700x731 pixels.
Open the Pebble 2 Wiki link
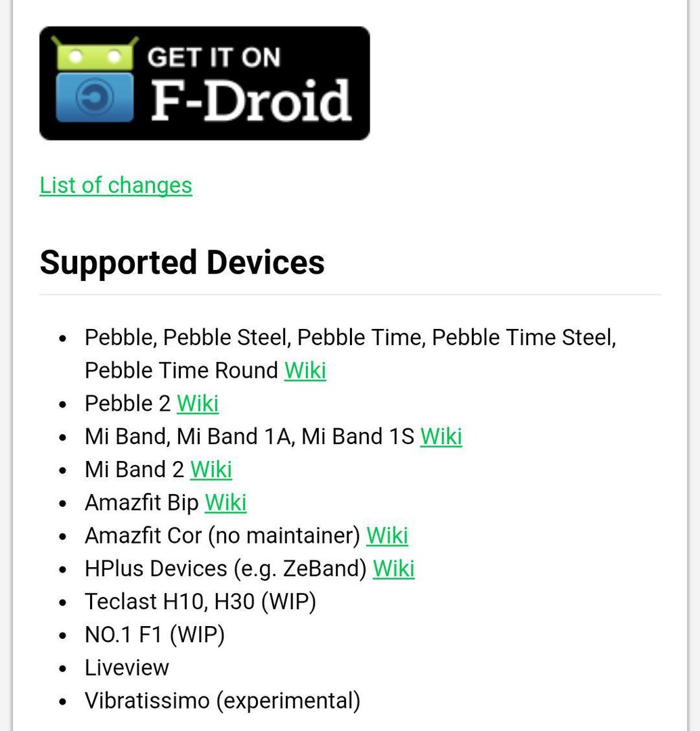click(198, 403)
